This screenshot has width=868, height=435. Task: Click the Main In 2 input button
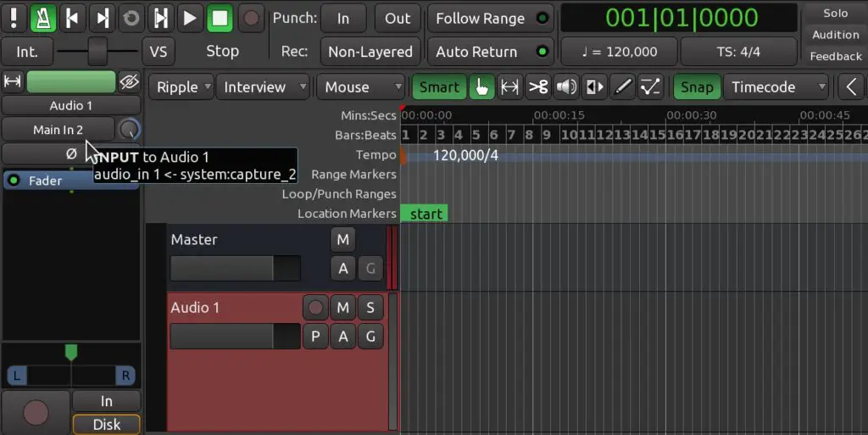click(58, 130)
